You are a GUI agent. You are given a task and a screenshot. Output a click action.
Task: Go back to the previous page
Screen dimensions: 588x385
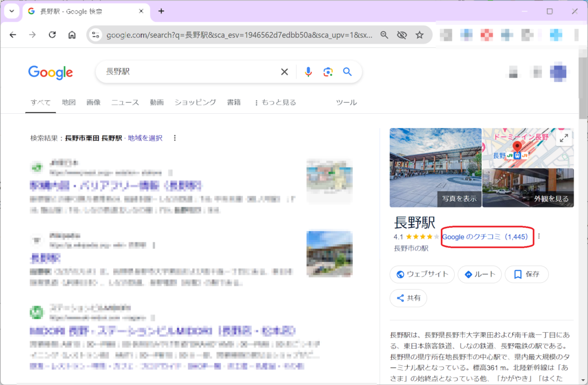pyautogui.click(x=13, y=35)
